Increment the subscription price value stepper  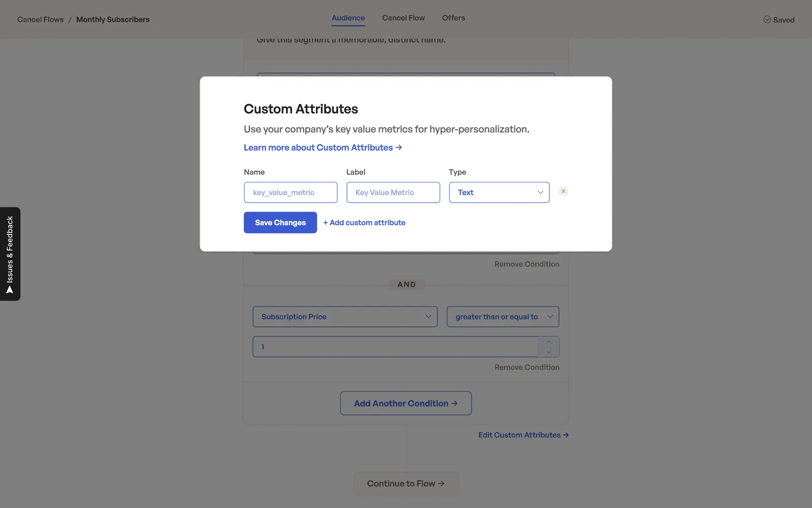tap(549, 342)
